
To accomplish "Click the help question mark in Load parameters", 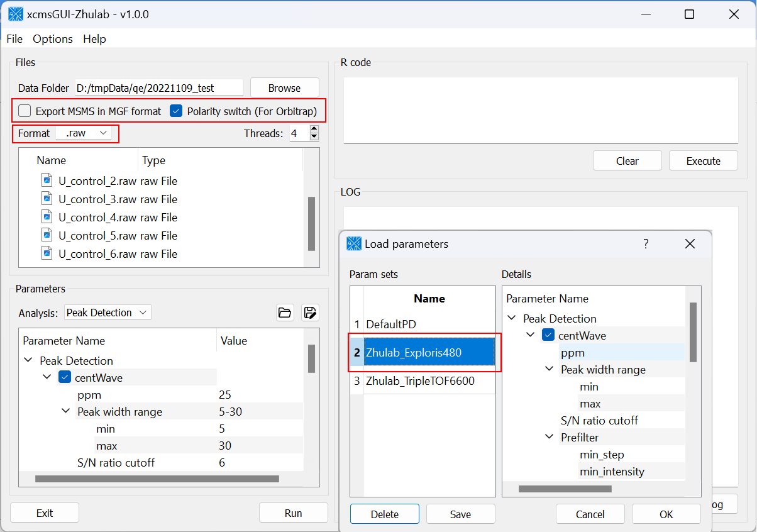I will pyautogui.click(x=646, y=244).
